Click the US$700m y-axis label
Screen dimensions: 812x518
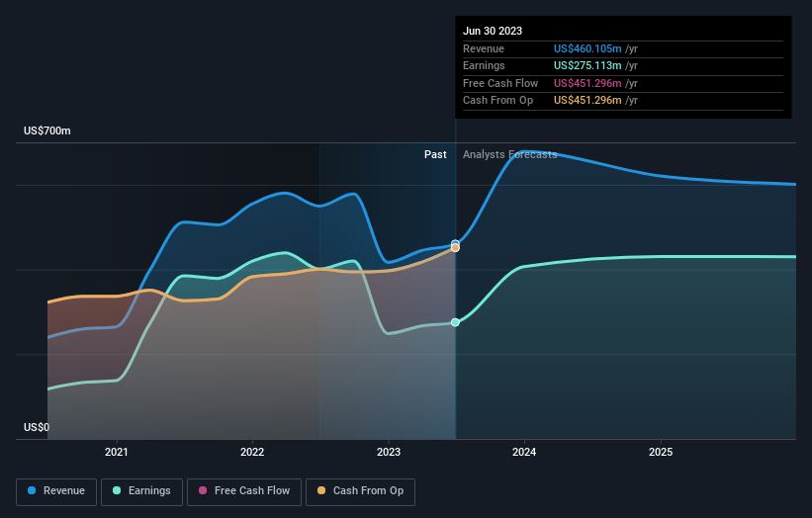pos(47,130)
